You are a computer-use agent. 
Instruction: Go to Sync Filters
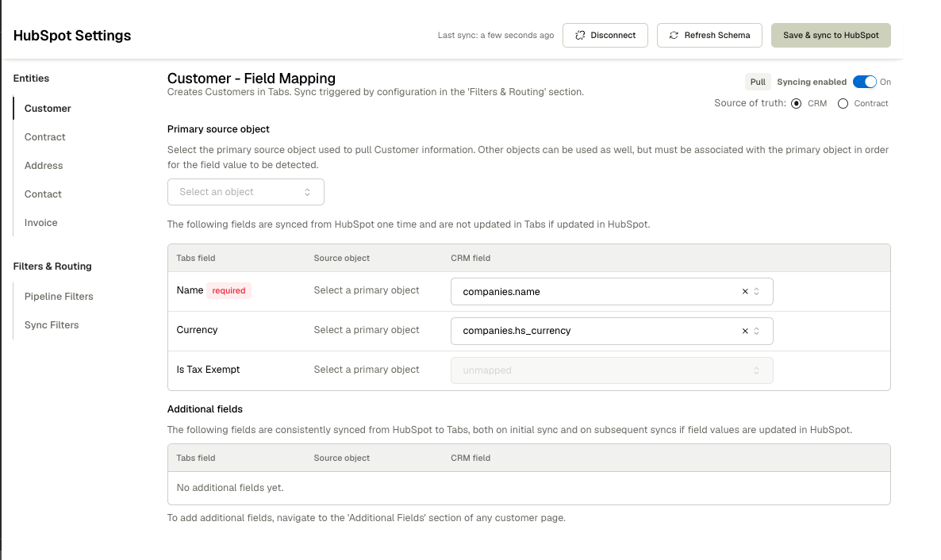[52, 324]
